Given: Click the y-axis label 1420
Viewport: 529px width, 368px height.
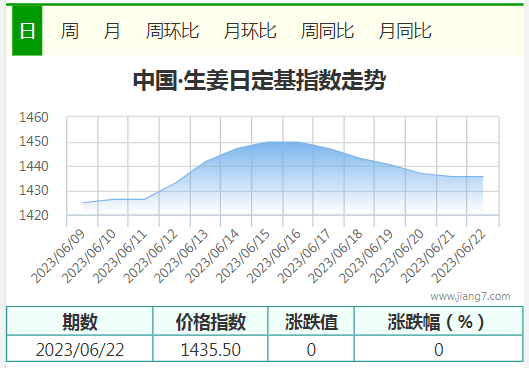Looking at the screenshot, I should click(34, 215).
